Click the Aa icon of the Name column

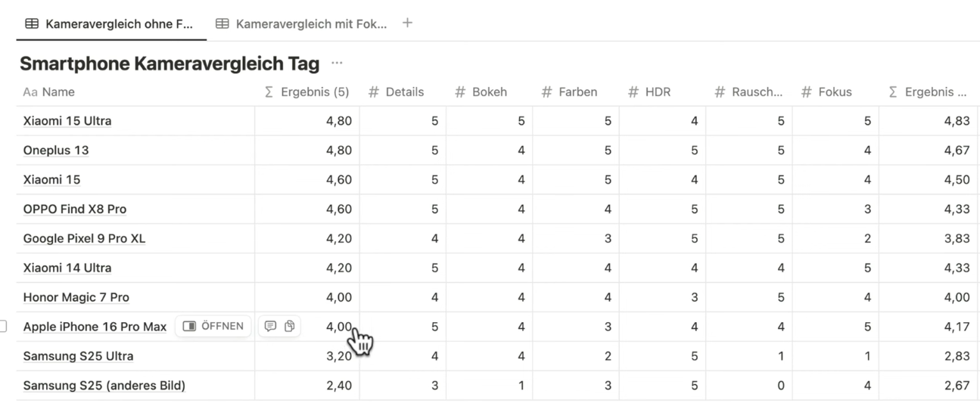[x=30, y=92]
